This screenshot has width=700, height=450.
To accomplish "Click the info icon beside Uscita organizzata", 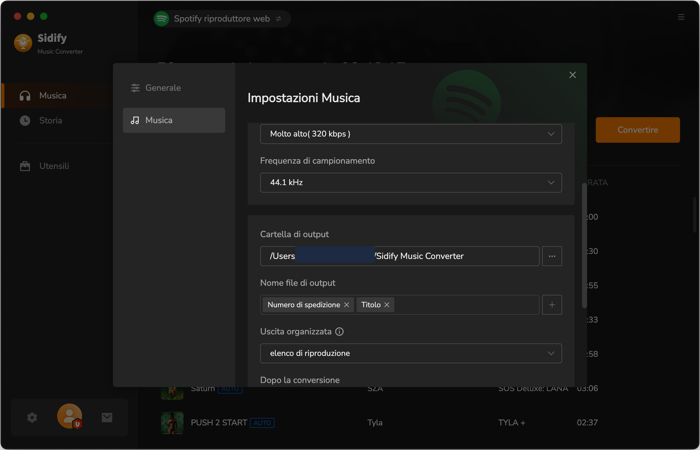I will [x=339, y=332].
